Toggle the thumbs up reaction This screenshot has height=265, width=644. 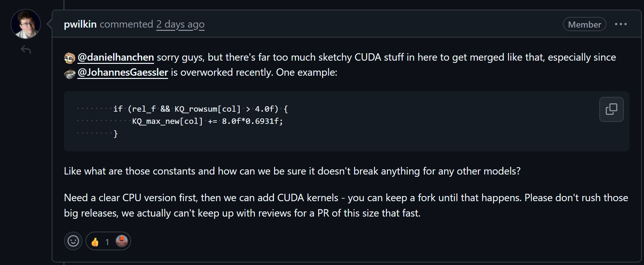point(108,241)
